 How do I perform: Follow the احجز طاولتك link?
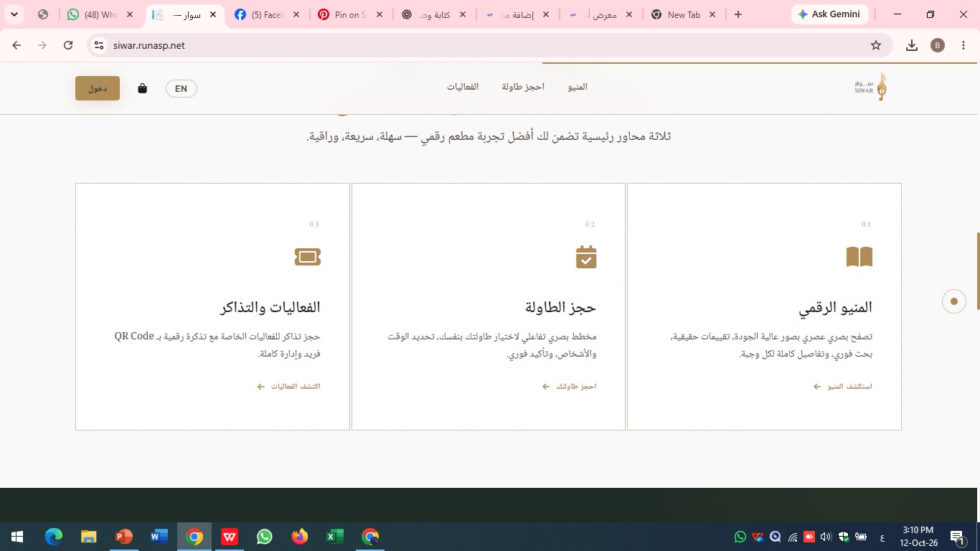pos(570,387)
